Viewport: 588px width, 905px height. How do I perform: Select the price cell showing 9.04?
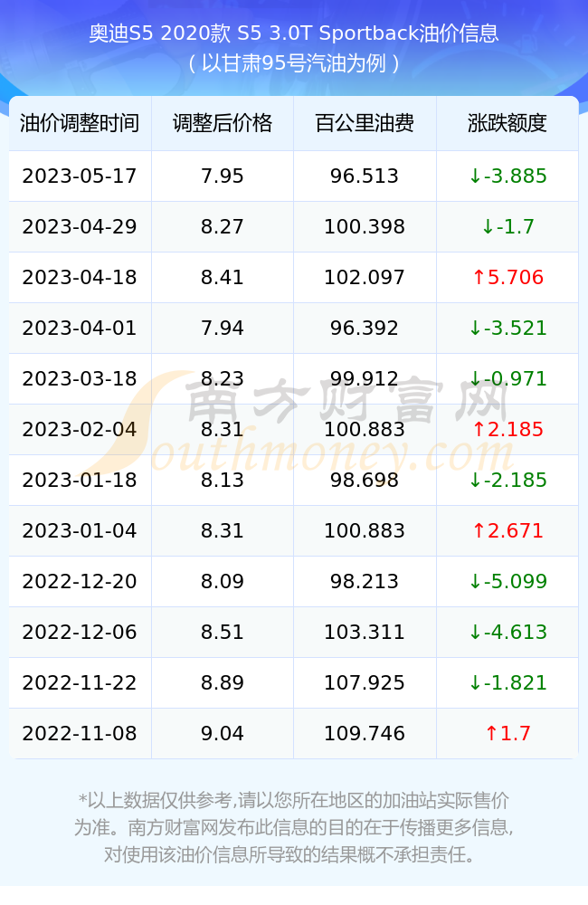pyautogui.click(x=223, y=734)
